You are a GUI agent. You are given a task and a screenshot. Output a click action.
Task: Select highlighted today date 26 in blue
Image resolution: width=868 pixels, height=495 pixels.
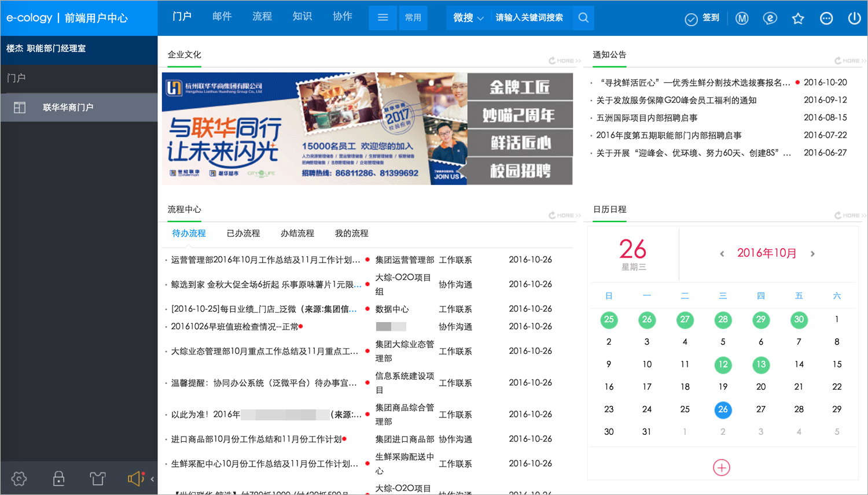click(723, 410)
